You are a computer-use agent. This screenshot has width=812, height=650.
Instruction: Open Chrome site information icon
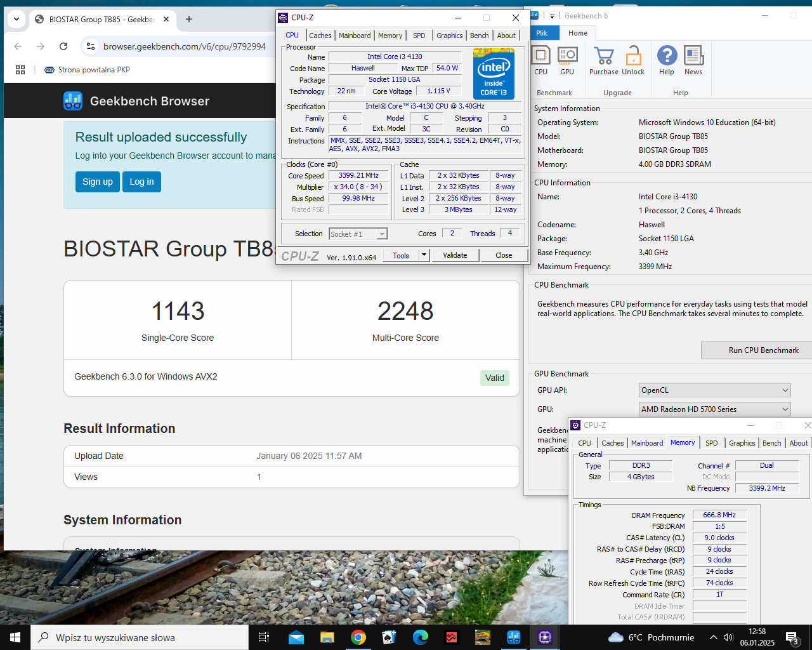[x=91, y=46]
